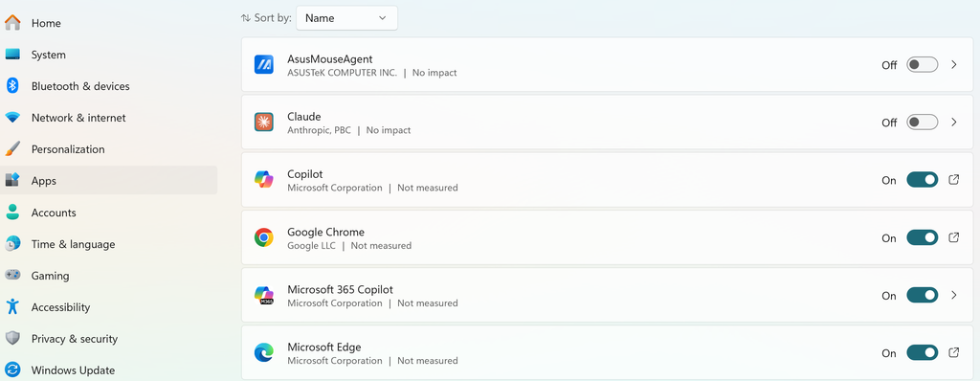Click the Anthropic, PBC publisher text
Screen dimensions: 980x381
319,130
